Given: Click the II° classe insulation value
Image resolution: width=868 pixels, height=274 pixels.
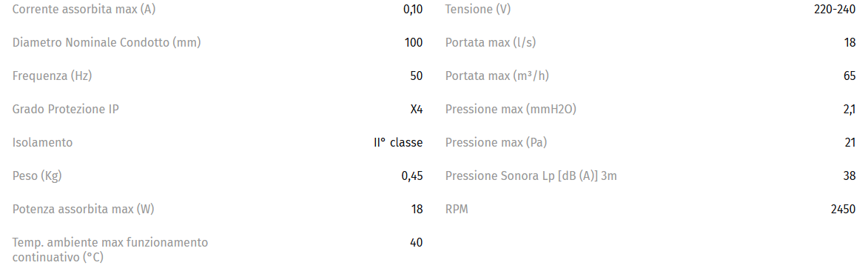Looking at the screenshot, I should [x=398, y=142].
